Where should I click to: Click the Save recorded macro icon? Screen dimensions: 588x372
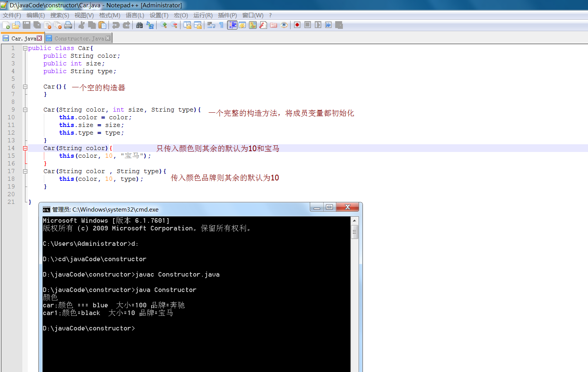point(339,25)
